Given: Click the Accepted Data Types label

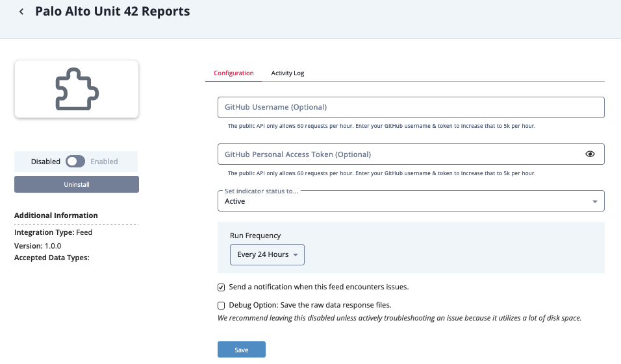Looking at the screenshot, I should 51,258.
